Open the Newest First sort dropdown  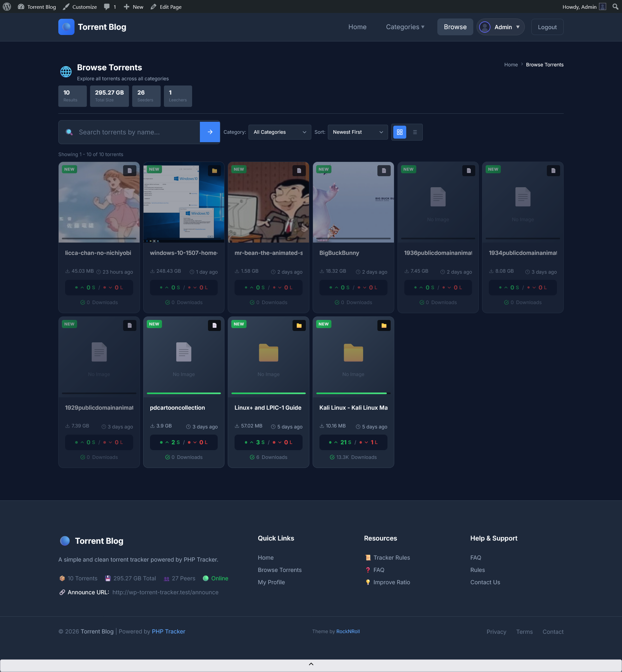coord(357,132)
